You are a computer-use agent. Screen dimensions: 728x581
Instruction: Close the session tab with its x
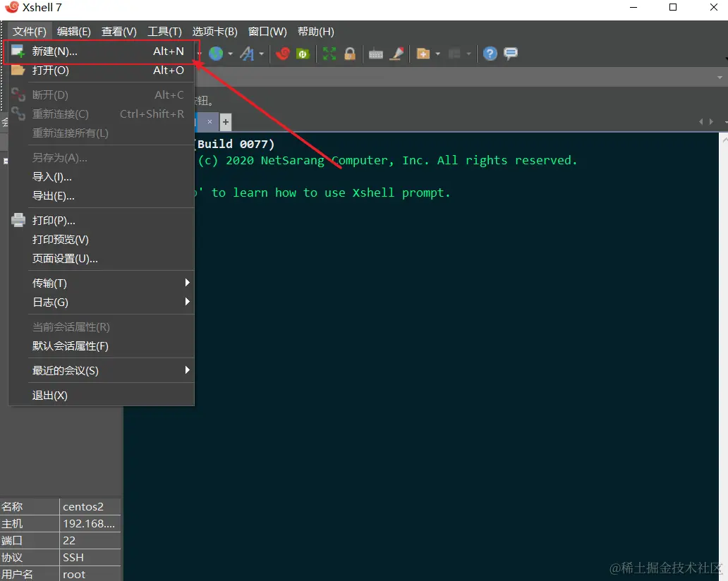(210, 121)
